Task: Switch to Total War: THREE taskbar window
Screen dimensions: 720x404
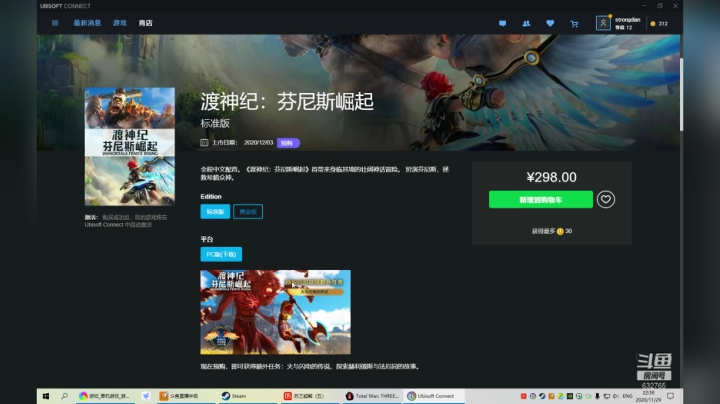Action: 372,396
